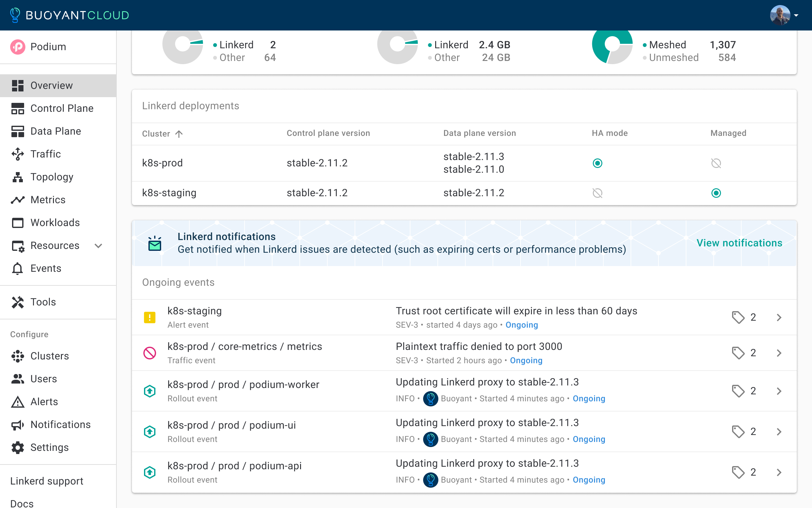Click the Settings gear icon
The image size is (812, 508).
18,448
